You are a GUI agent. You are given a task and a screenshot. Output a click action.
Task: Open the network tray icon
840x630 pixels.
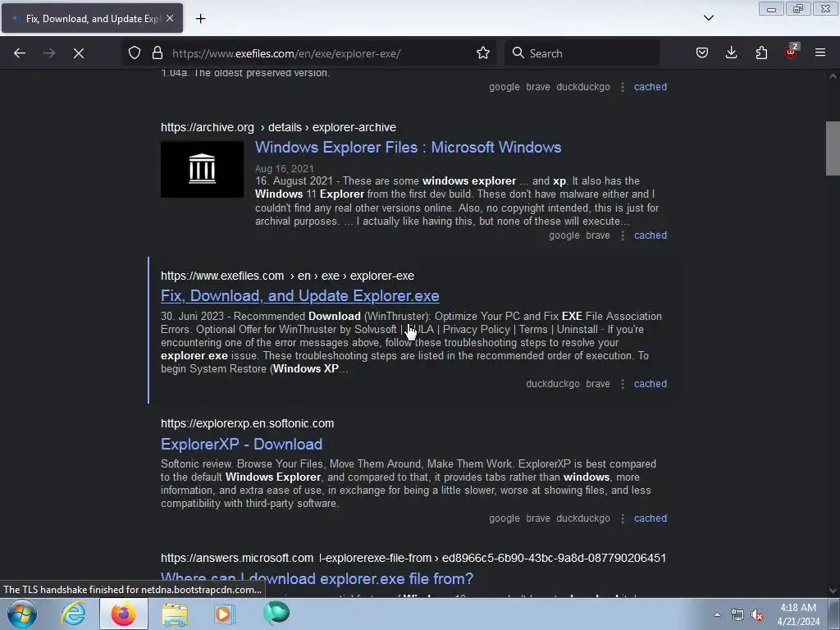(737, 614)
